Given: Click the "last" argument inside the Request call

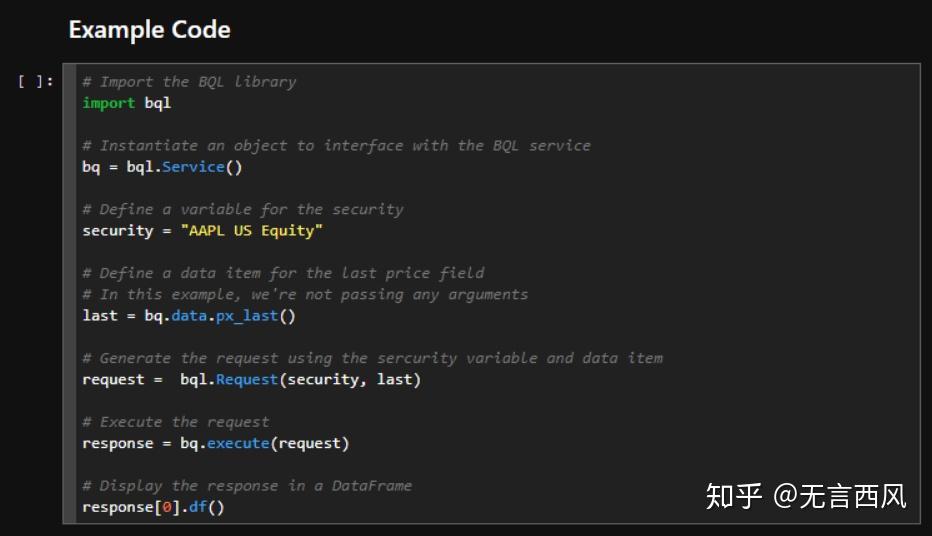Looking at the screenshot, I should point(394,380).
